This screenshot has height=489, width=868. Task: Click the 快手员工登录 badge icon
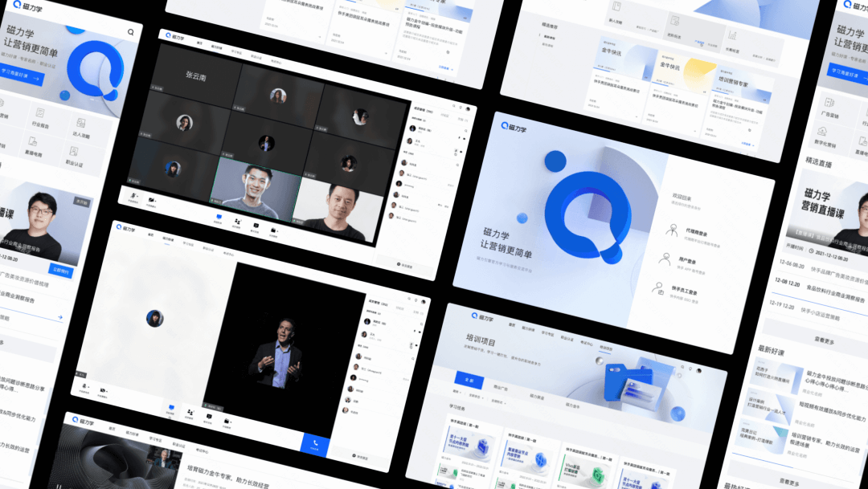click(x=657, y=288)
